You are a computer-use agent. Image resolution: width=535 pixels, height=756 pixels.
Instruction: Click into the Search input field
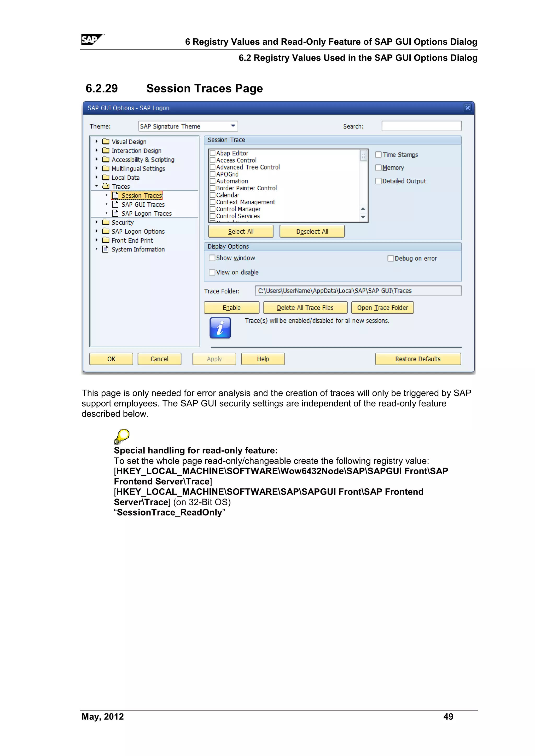click(x=421, y=126)
